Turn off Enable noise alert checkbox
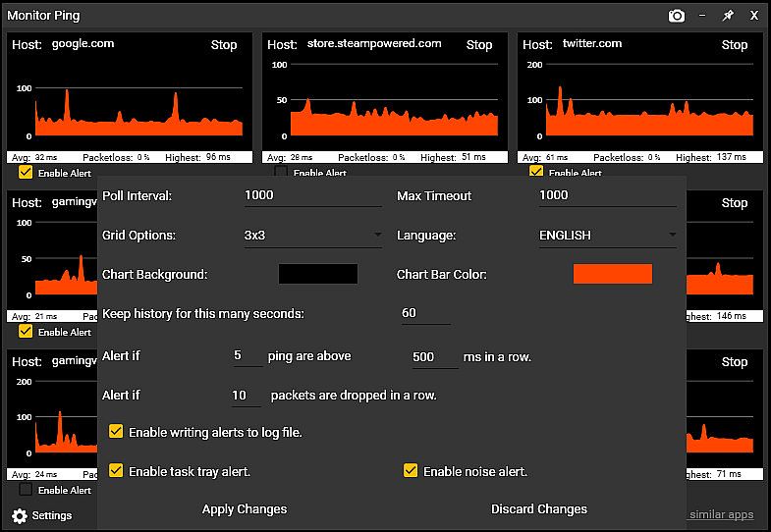This screenshot has width=771, height=532. pyautogui.click(x=411, y=471)
